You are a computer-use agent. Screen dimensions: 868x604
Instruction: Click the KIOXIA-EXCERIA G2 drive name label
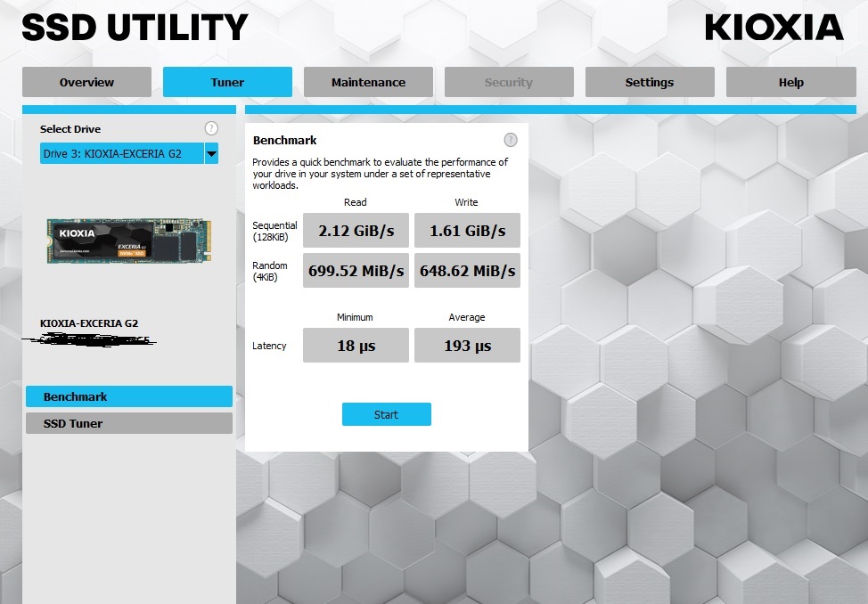[89, 323]
